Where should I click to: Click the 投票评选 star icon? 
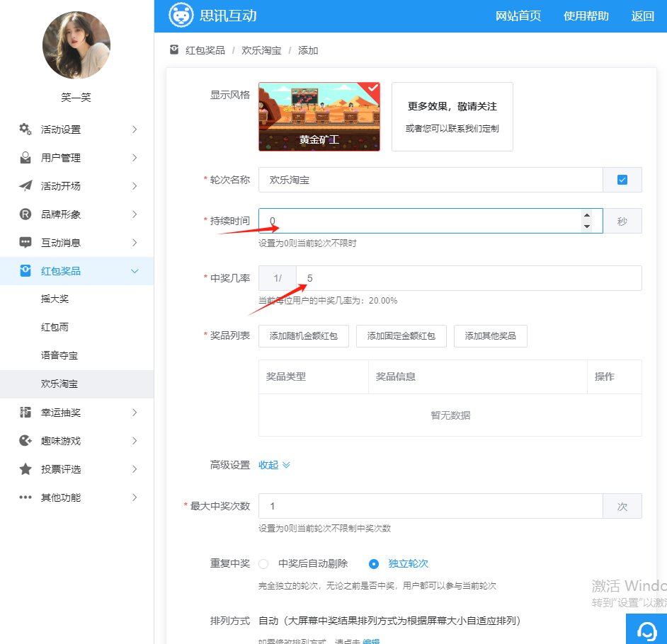pyautogui.click(x=25, y=469)
